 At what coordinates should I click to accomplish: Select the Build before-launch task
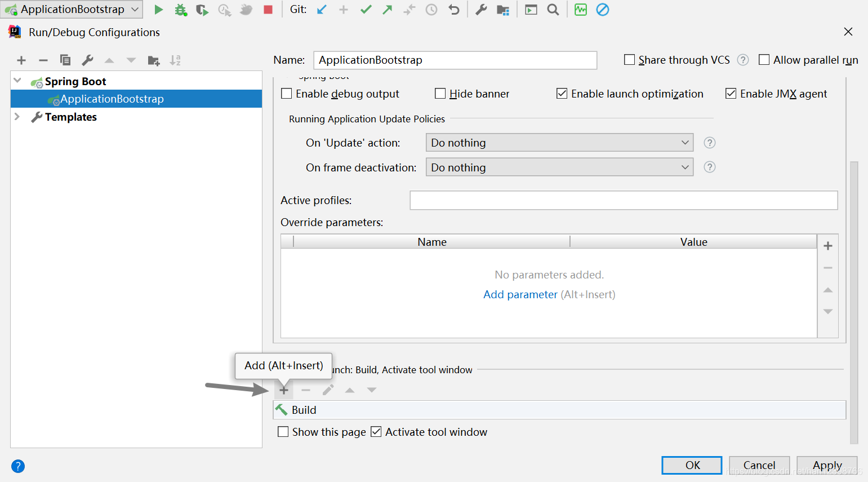[x=559, y=410]
